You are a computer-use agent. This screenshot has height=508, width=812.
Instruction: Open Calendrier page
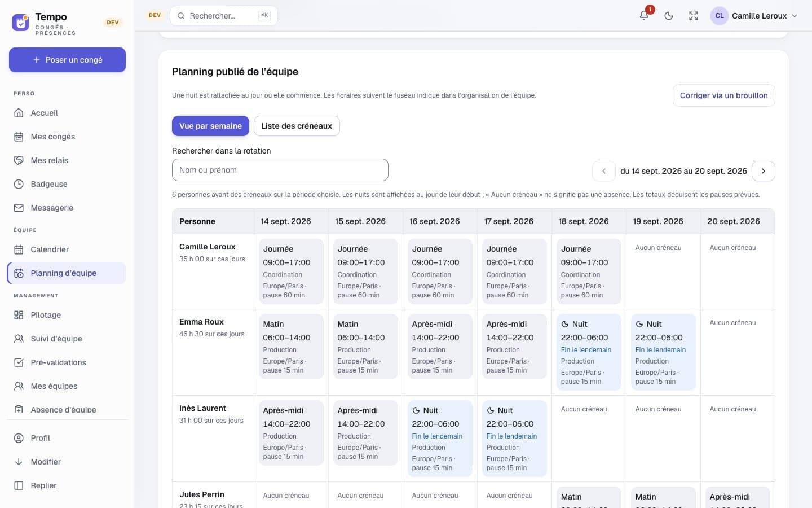point(67,249)
